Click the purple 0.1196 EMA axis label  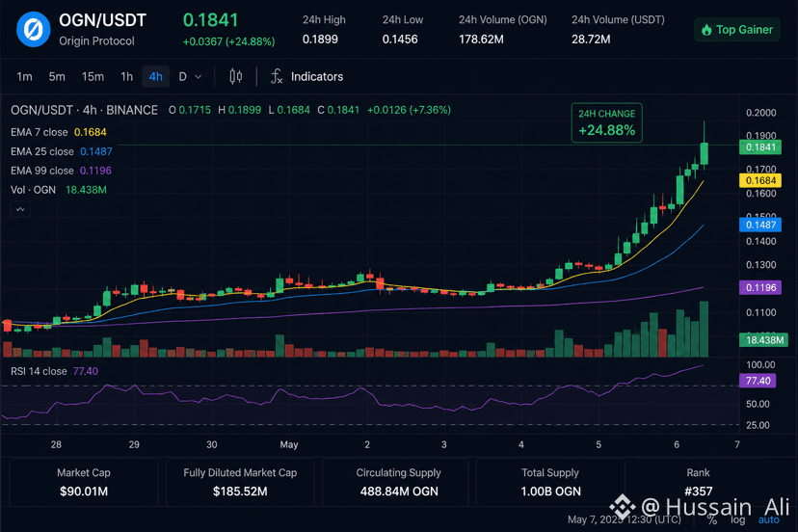(x=760, y=287)
